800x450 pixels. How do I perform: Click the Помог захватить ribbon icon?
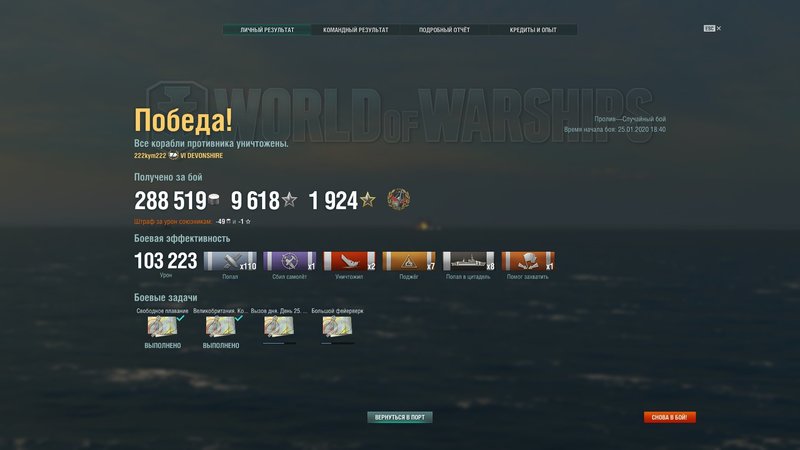(528, 261)
